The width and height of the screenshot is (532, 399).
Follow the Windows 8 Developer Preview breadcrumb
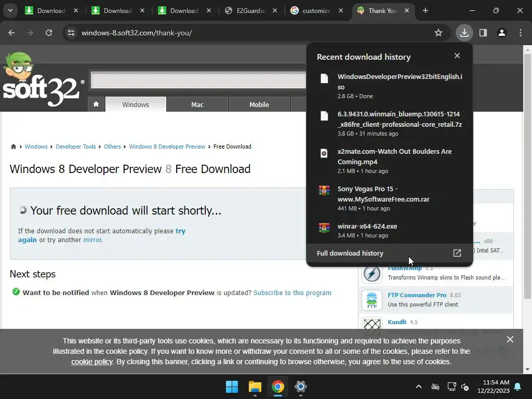167,147
